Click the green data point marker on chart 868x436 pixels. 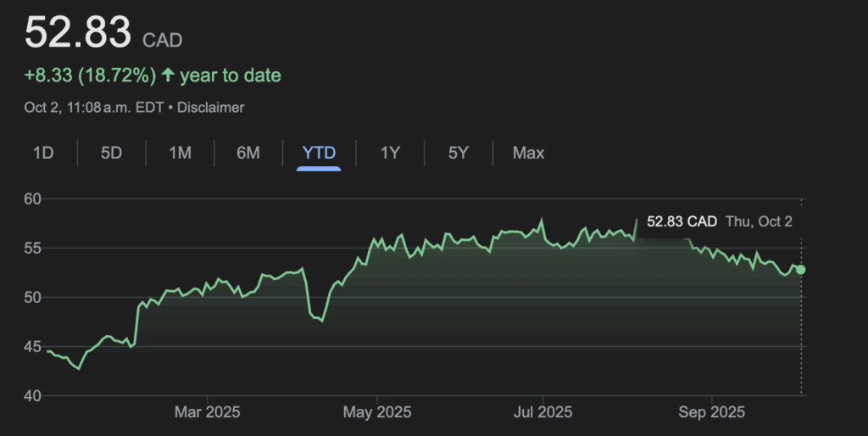(801, 270)
